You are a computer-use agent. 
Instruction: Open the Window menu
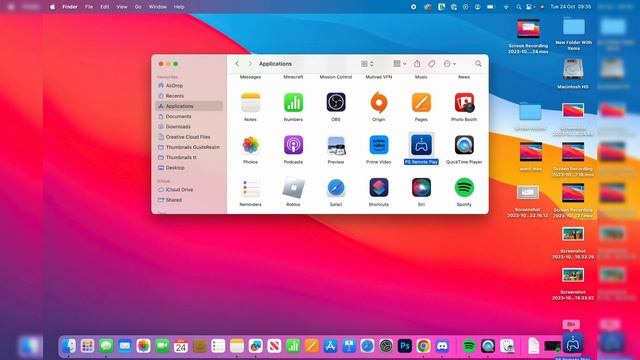[158, 7]
